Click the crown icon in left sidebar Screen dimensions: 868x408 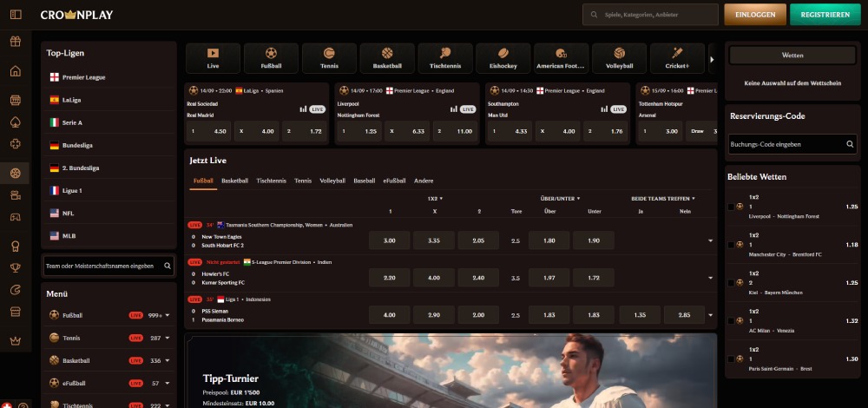[15, 341]
